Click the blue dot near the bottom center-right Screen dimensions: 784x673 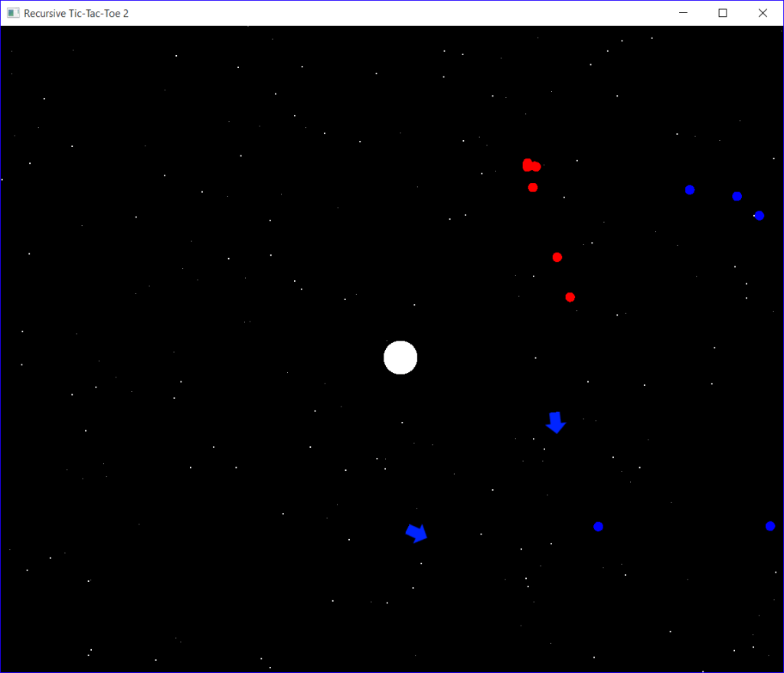598,526
